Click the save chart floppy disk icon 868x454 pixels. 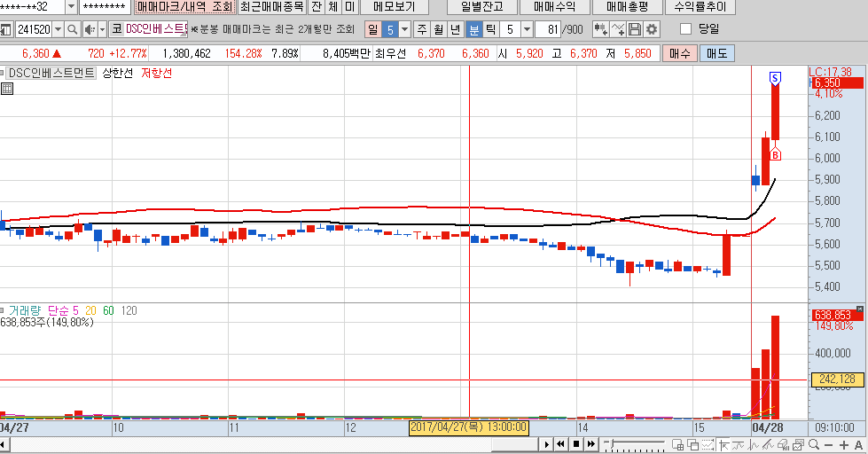635,29
